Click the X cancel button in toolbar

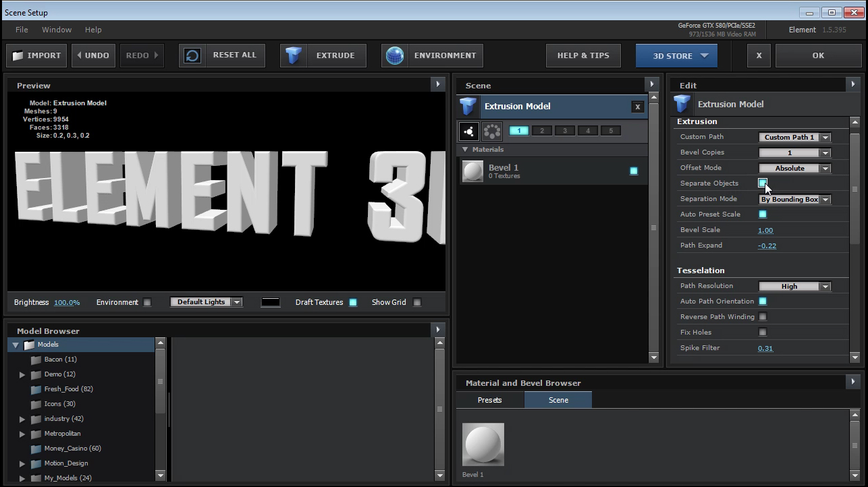[759, 55]
